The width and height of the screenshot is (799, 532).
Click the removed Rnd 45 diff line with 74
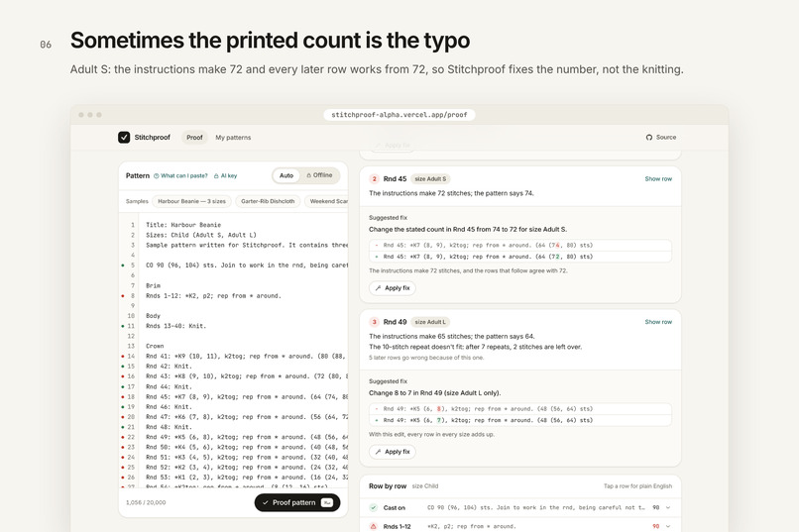click(520, 245)
